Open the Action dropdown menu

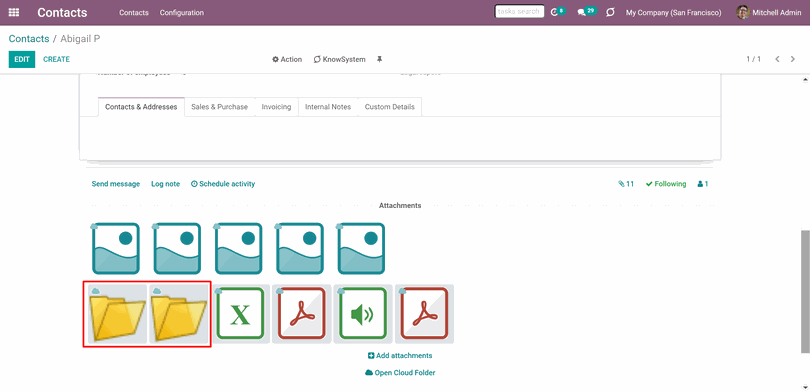[x=287, y=59]
